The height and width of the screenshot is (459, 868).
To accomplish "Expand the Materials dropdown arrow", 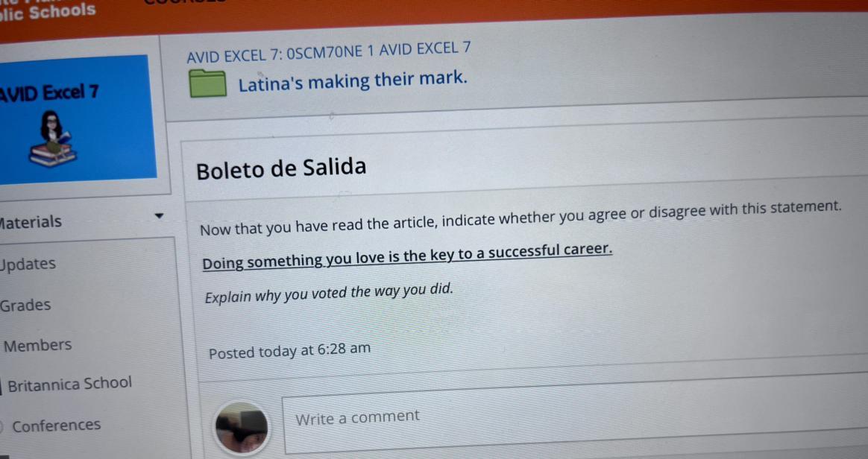I will 159,215.
